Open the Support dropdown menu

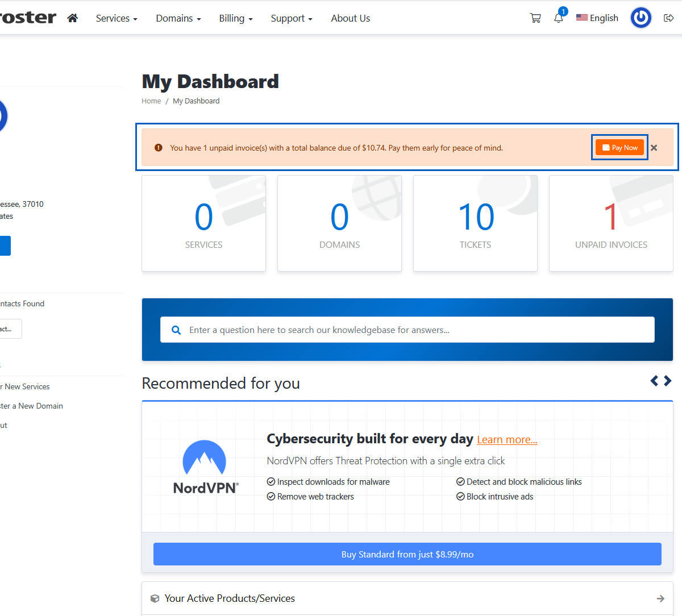pyautogui.click(x=292, y=18)
